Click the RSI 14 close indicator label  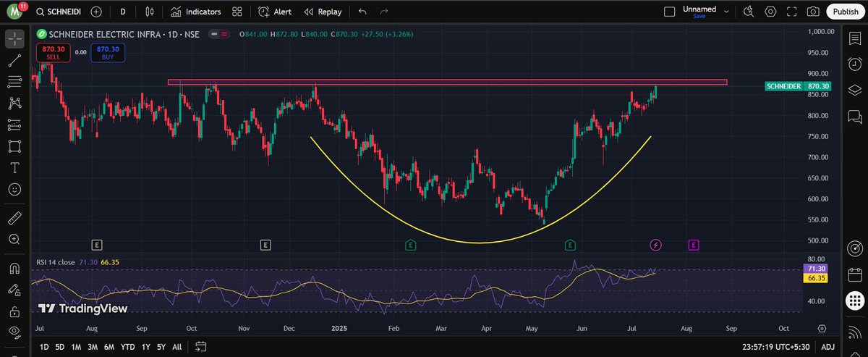[56, 261]
